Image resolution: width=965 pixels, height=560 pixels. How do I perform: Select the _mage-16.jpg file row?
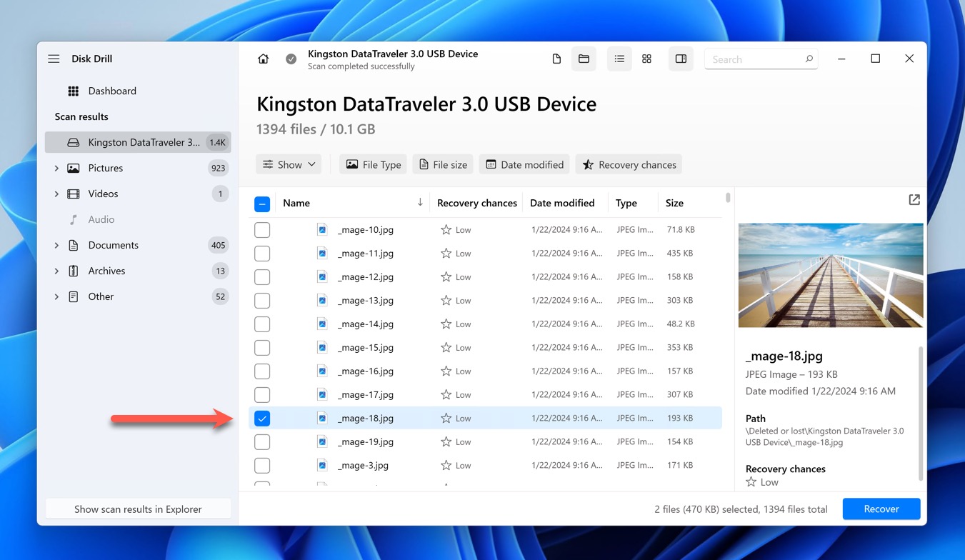pyautogui.click(x=485, y=371)
